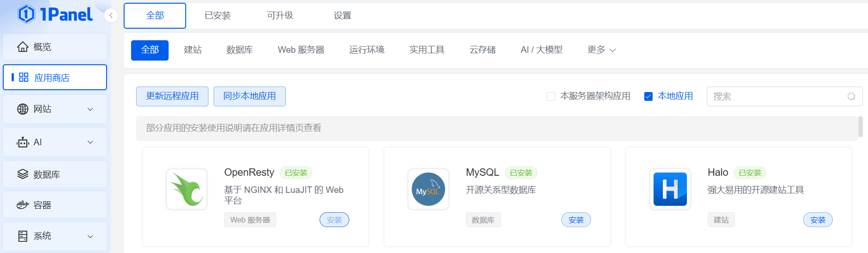Expand the 网站 sidebar menu
Image resolution: width=868 pixels, height=253 pixels.
pos(55,109)
